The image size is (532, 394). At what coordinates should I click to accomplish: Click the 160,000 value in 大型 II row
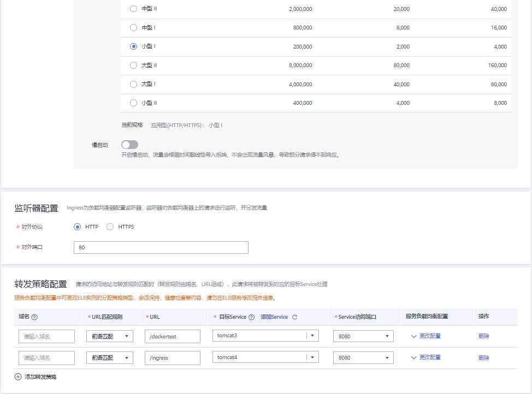coord(498,65)
